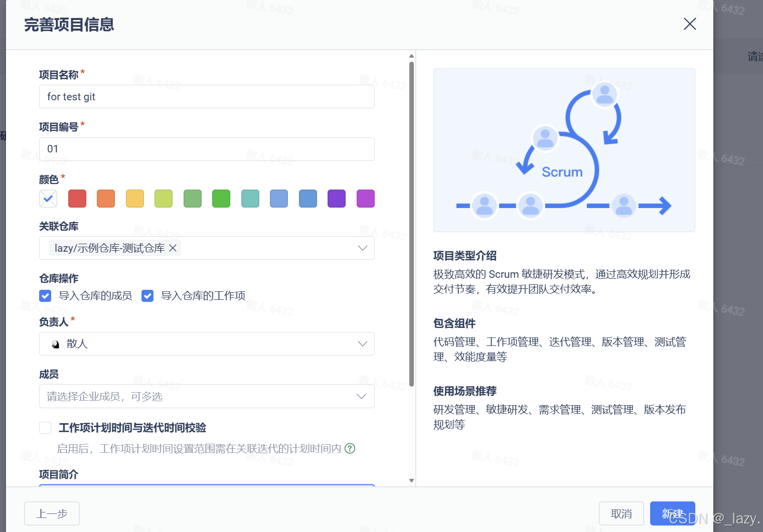This screenshot has height=532, width=763.
Task: Uncheck 导入仓库的工作项 checkbox
Action: pos(147,296)
